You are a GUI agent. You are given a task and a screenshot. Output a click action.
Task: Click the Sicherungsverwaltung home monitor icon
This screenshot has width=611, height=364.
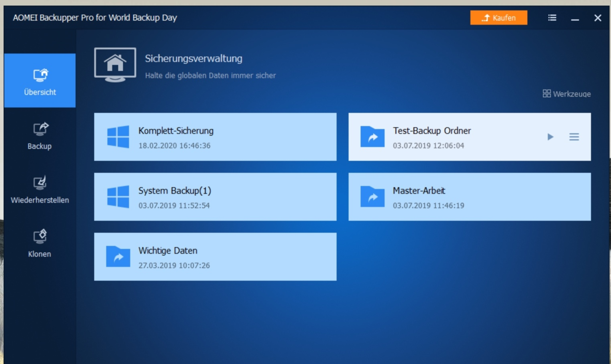coord(115,64)
